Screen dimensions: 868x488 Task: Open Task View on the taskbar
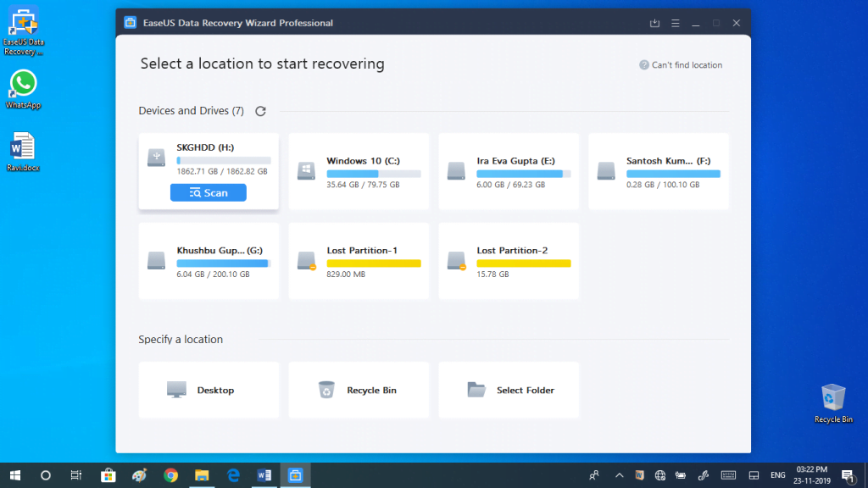pyautogui.click(x=76, y=475)
